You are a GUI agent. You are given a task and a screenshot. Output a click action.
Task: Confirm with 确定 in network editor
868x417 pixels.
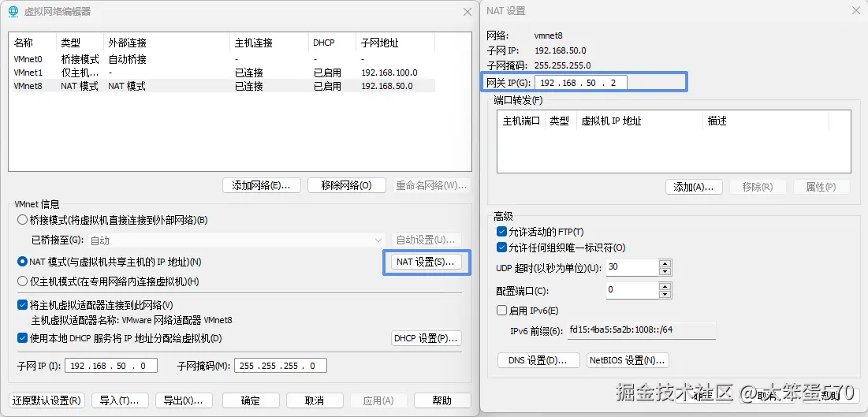click(x=251, y=400)
